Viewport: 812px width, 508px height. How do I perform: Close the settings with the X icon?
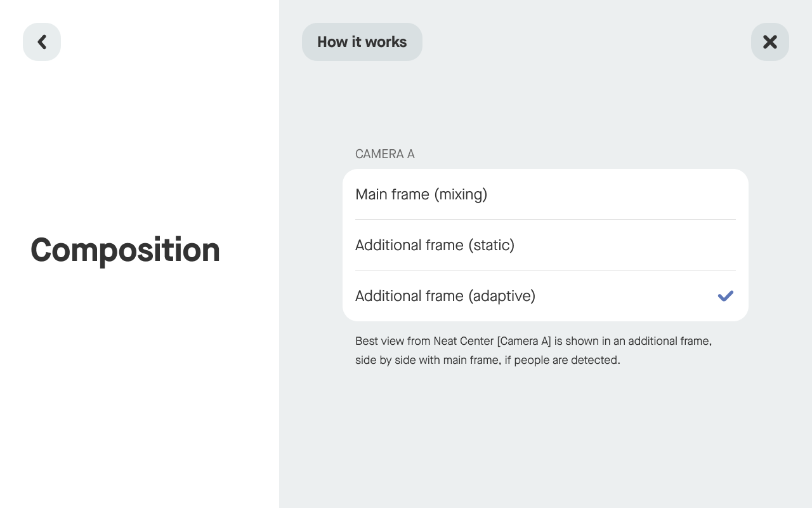(x=769, y=42)
